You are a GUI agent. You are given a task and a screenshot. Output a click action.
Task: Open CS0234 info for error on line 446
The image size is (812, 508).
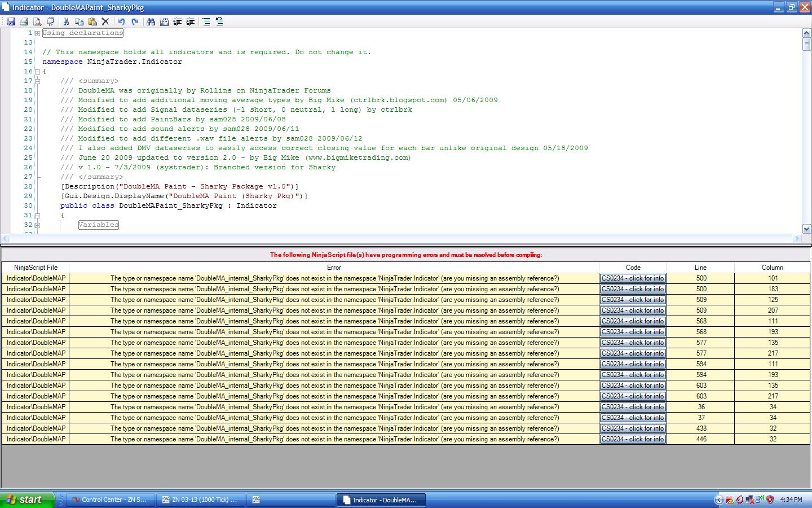[633, 439]
